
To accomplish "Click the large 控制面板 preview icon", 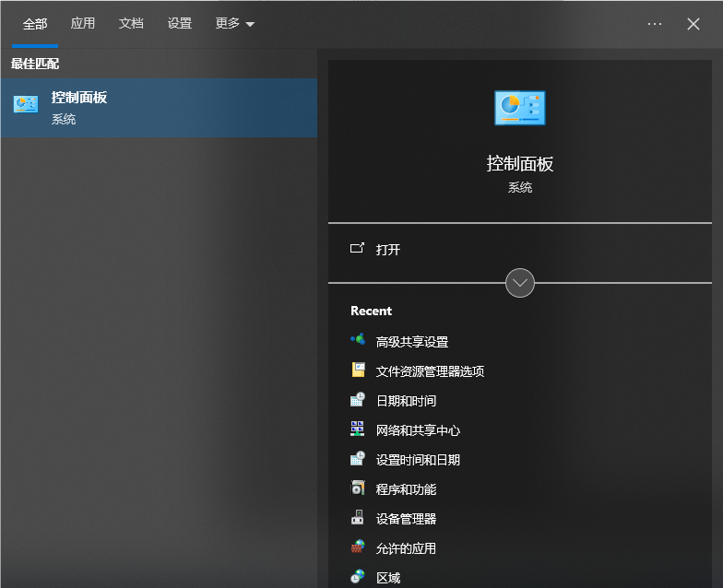I will click(520, 108).
